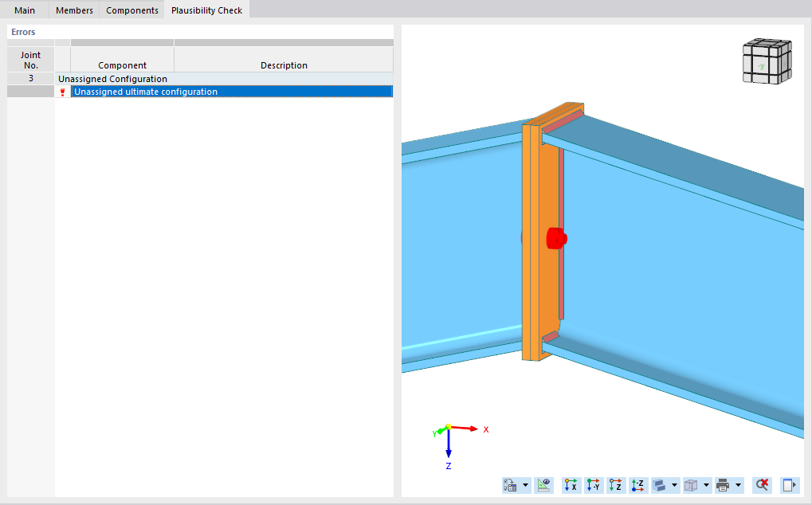
Task: Go to the Components tab
Action: (132, 10)
